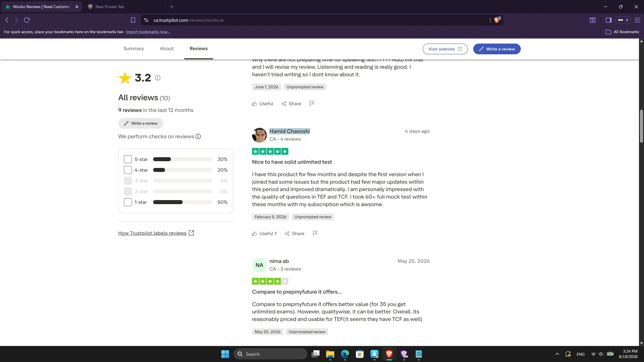644x362 pixels.
Task: Open File Explorer from the taskbar
Action: tap(330, 354)
